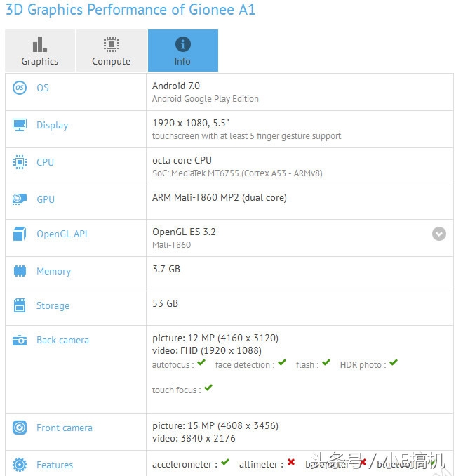Click the processor icon in Compute tab

pyautogui.click(x=112, y=44)
